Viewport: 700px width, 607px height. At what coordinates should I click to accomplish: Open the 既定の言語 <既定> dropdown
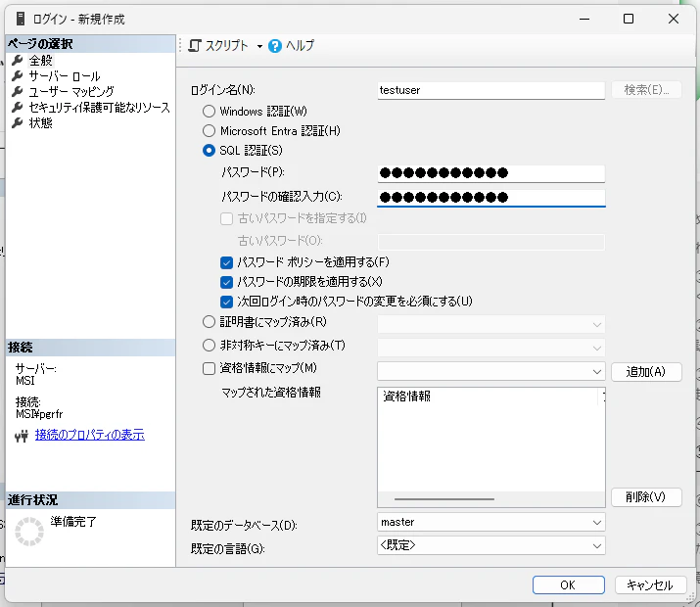pyautogui.click(x=491, y=545)
